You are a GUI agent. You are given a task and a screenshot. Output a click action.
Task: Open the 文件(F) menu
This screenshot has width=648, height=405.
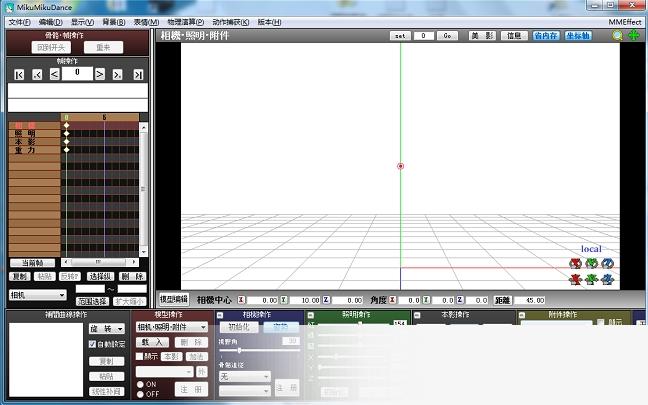pyautogui.click(x=19, y=22)
